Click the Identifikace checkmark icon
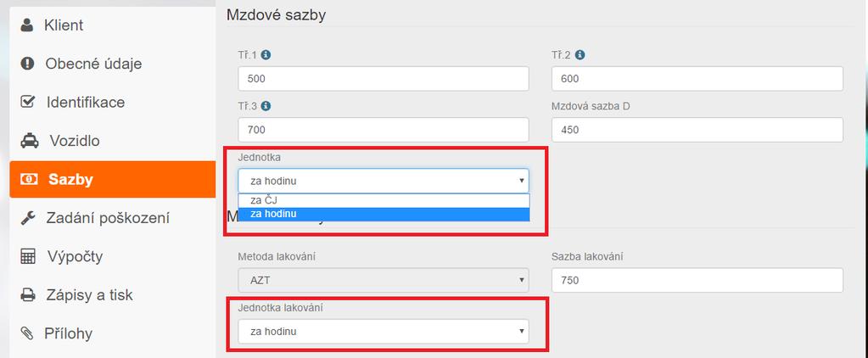This screenshot has height=358, width=868. tap(27, 103)
